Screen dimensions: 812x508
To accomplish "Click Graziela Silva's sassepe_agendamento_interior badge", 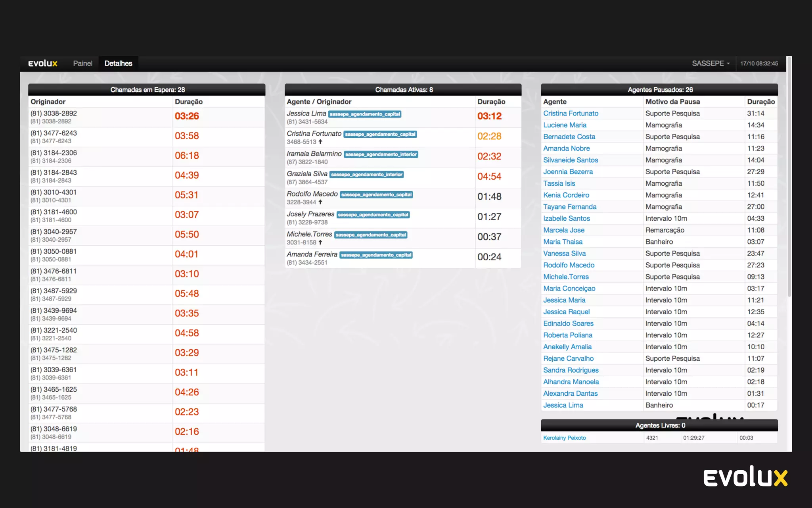I will tap(366, 175).
